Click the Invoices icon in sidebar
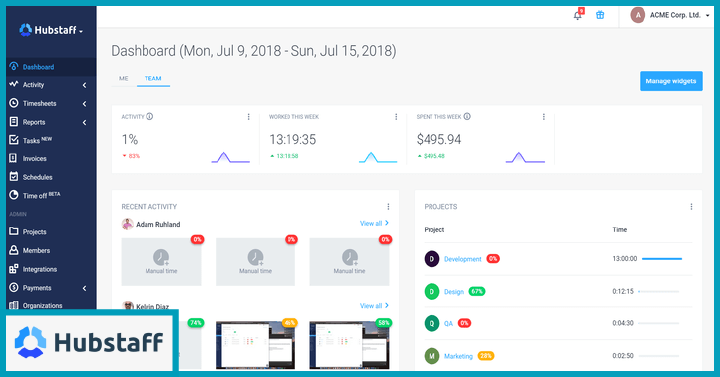The height and width of the screenshot is (377, 720). (x=13, y=158)
